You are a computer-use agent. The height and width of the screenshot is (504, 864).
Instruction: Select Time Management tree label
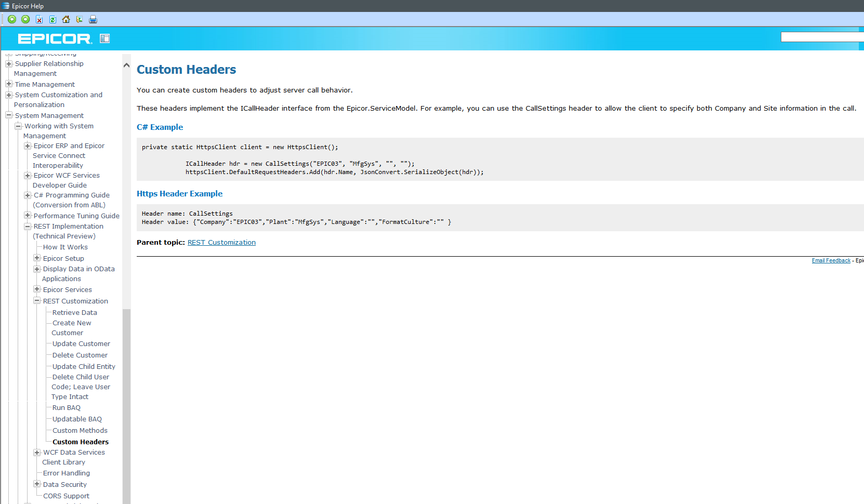tap(45, 85)
